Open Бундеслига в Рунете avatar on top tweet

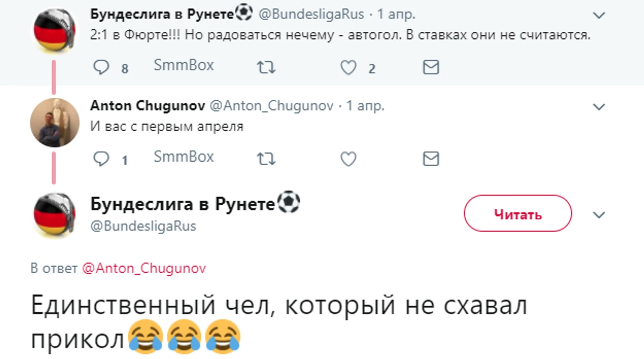(x=55, y=31)
